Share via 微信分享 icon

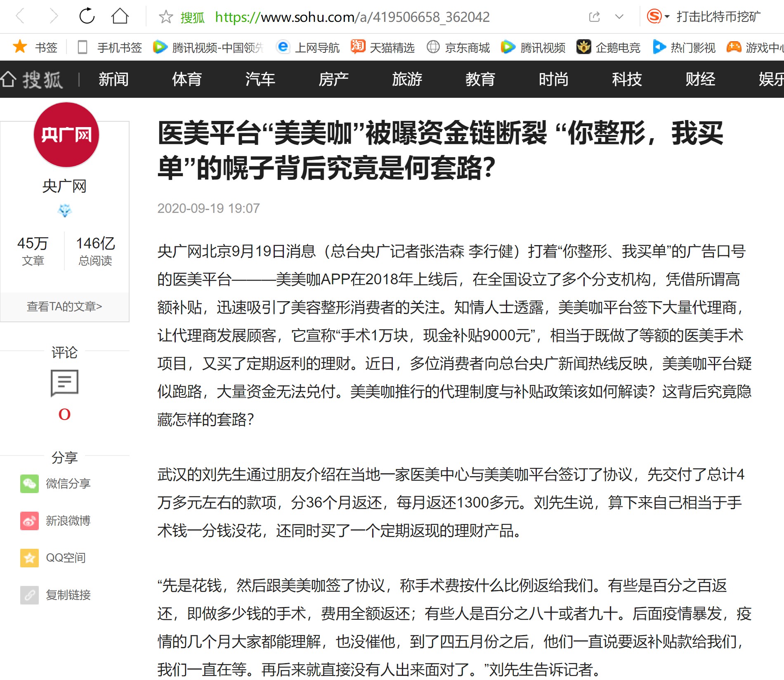click(x=29, y=484)
